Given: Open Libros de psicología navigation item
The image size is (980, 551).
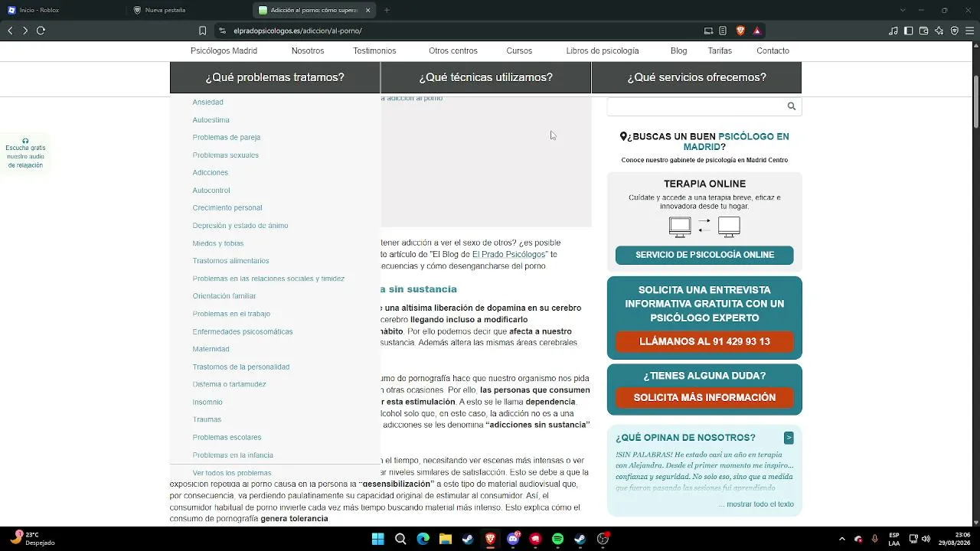Looking at the screenshot, I should click(603, 51).
